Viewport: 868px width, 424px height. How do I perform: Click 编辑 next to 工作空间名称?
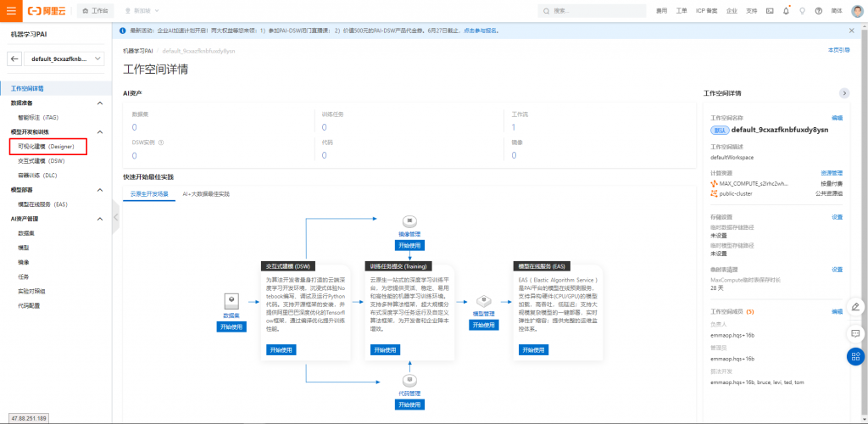click(x=837, y=118)
